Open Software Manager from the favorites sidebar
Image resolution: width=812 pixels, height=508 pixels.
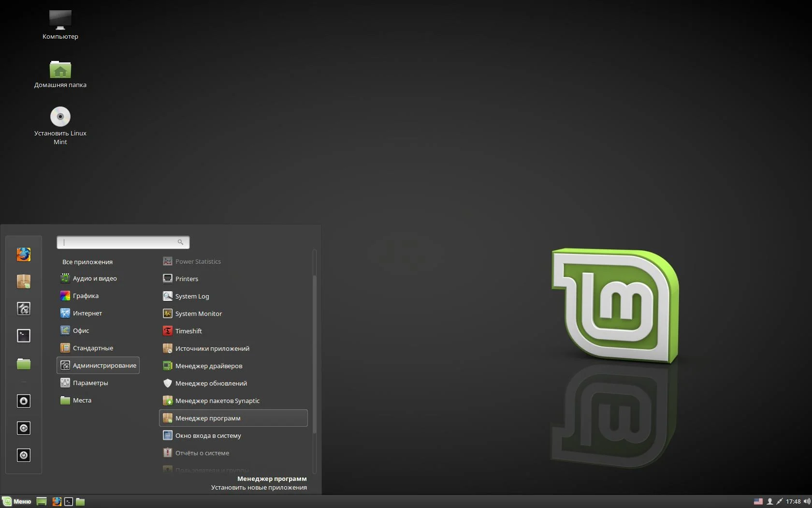[x=24, y=282]
